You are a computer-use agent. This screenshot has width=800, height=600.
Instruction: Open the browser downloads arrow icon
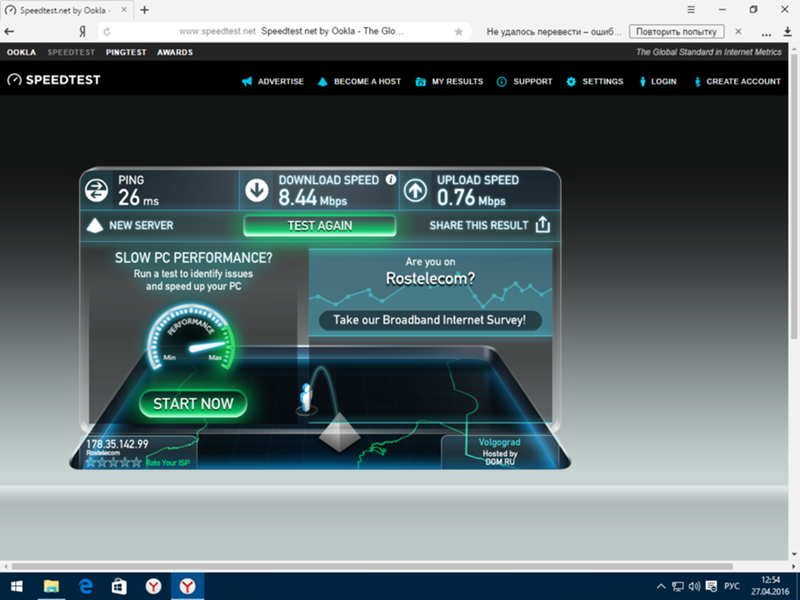point(788,32)
